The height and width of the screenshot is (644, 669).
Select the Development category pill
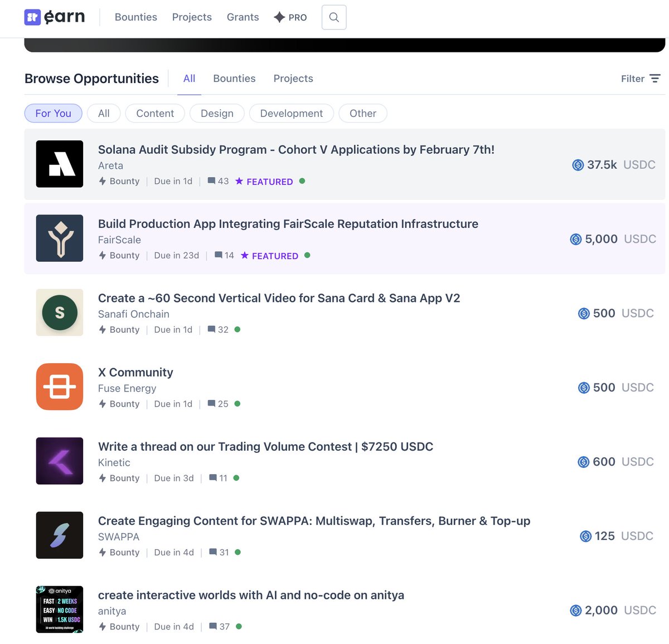pos(292,113)
